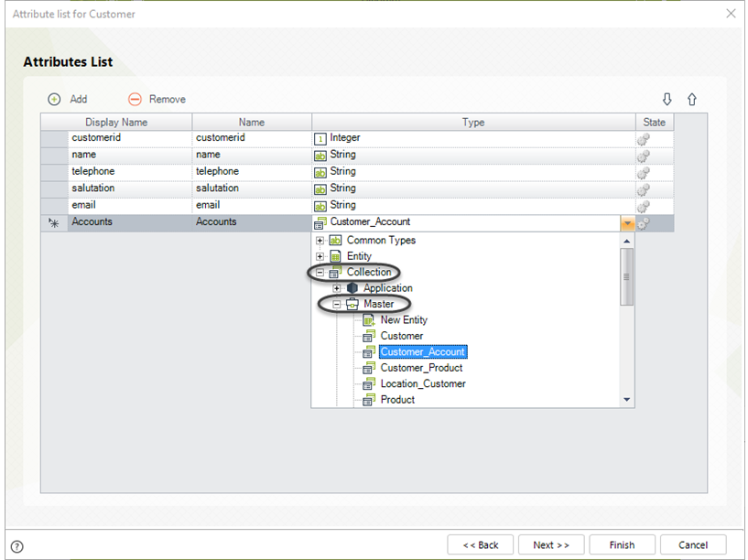Expand the Application node

pos(336,288)
